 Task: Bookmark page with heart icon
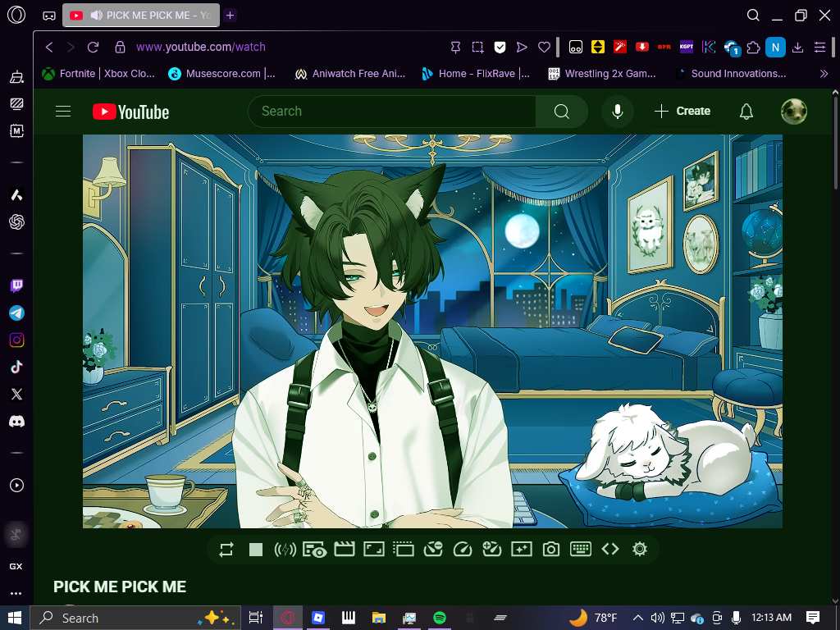tap(545, 47)
